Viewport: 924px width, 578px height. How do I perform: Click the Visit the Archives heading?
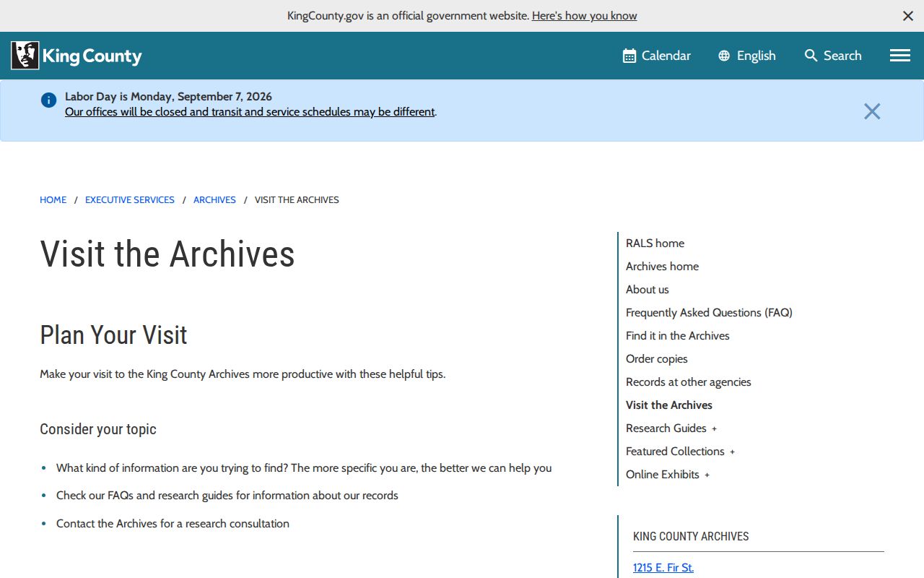(167, 254)
